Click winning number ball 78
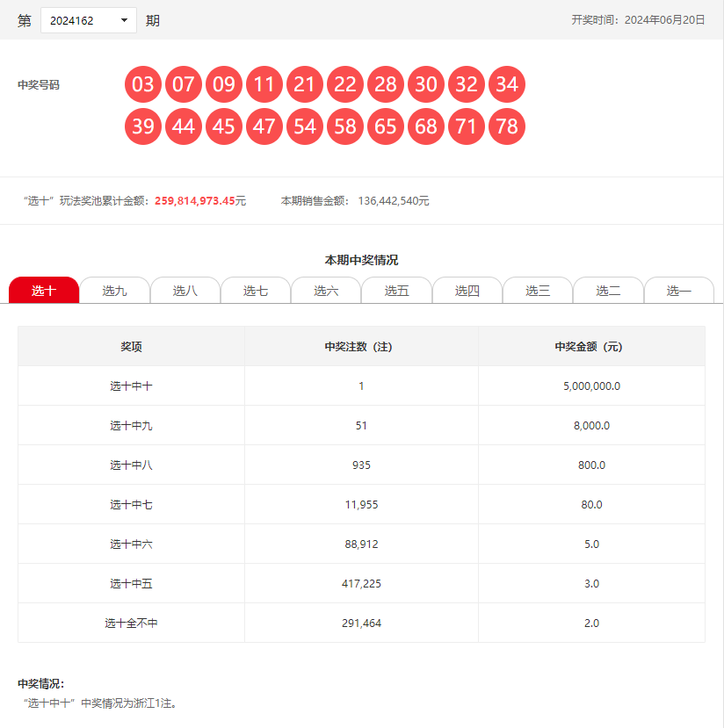Viewport: 724px width, 728px height. 507,126
